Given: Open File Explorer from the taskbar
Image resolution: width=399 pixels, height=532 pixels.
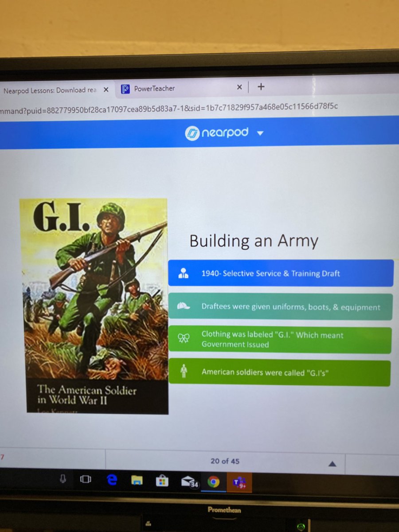Looking at the screenshot, I should 137,481.
